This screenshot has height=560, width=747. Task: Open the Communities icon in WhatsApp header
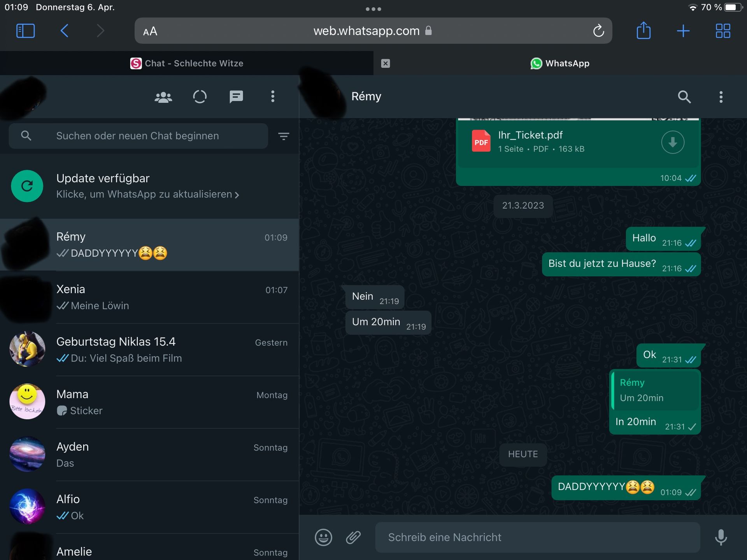(163, 97)
